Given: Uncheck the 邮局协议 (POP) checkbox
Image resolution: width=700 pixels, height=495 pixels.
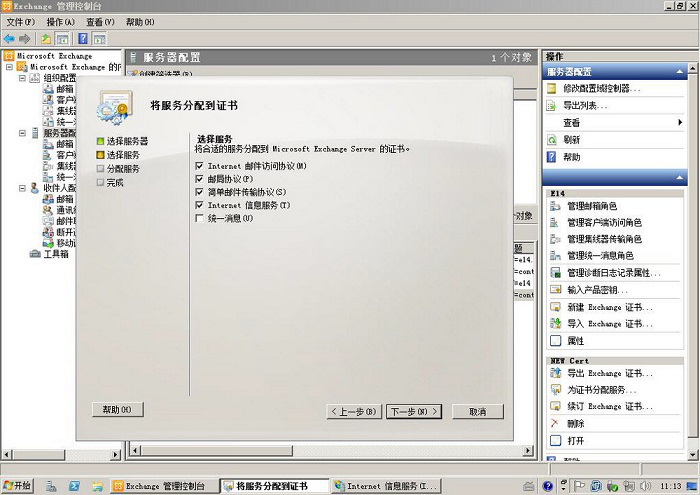Looking at the screenshot, I should coord(200,178).
